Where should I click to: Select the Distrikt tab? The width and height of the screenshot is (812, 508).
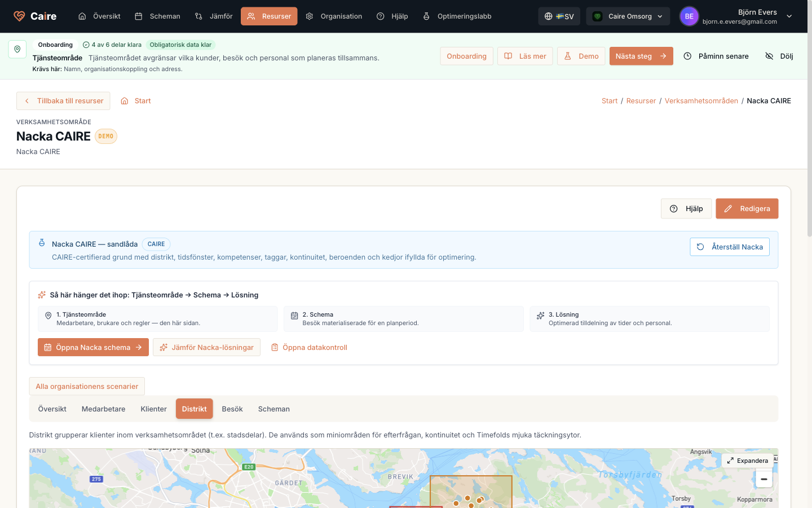coord(195,409)
